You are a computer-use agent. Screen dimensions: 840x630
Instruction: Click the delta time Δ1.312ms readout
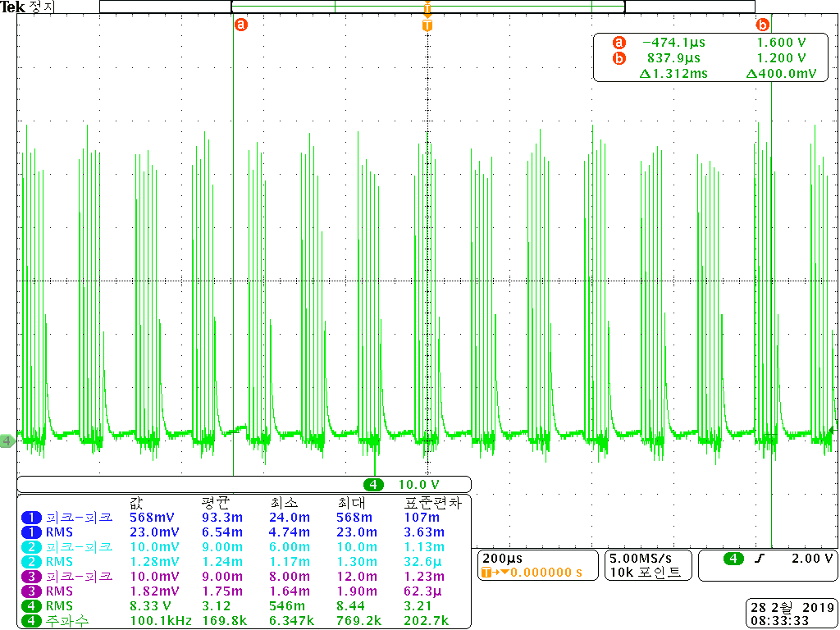(x=673, y=73)
